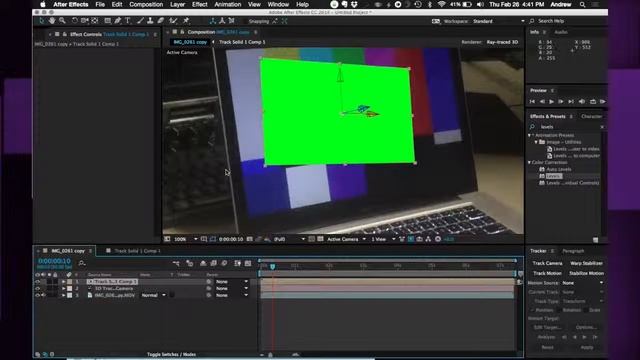The image size is (640, 360).
Task: Toggle the Scale checkbox in Tracker
Action: click(x=586, y=310)
